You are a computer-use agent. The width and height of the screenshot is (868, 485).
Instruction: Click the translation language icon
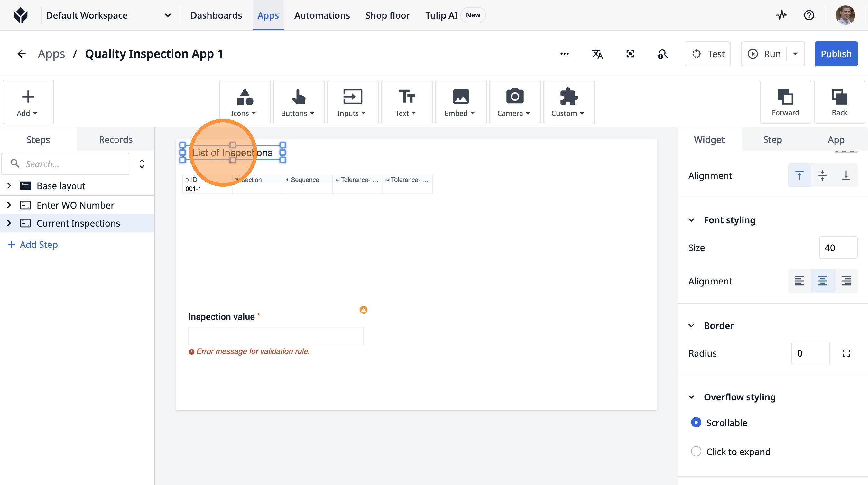[597, 54]
